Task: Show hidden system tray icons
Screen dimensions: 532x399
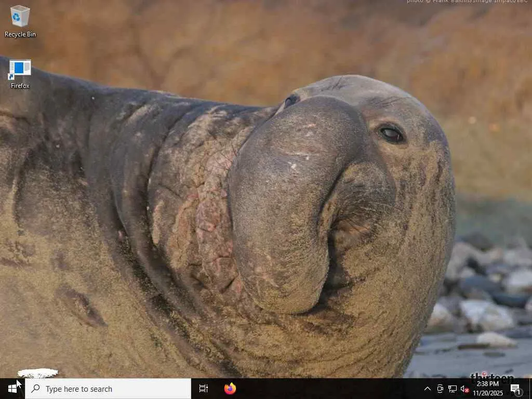Action: [x=428, y=389]
